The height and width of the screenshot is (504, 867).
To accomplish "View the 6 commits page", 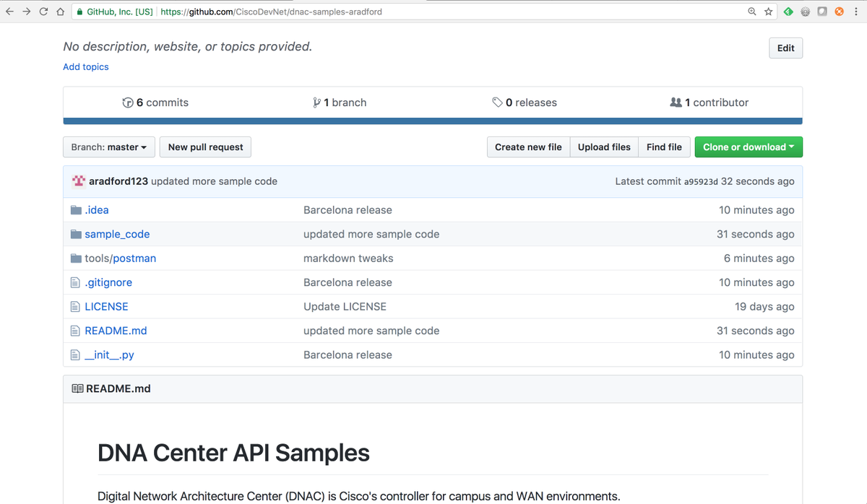I will 155,103.
